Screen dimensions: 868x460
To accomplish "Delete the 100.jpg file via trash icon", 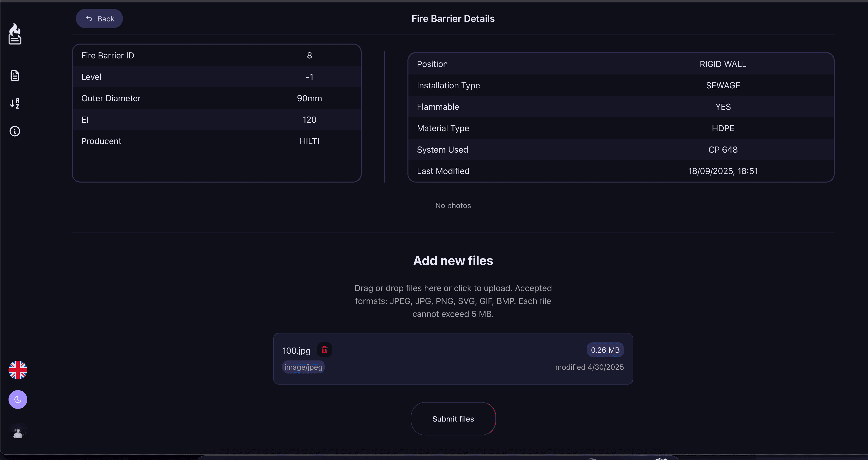I will pos(324,350).
